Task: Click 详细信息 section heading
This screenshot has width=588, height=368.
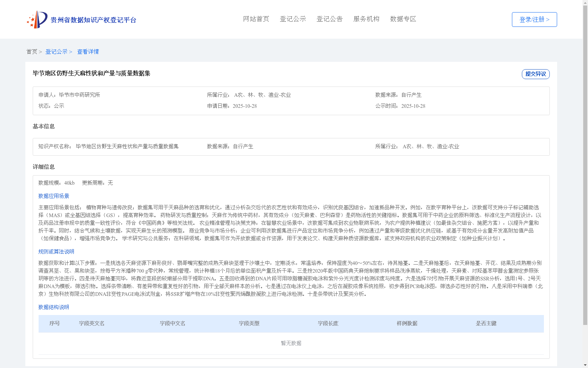Action: tap(44, 167)
